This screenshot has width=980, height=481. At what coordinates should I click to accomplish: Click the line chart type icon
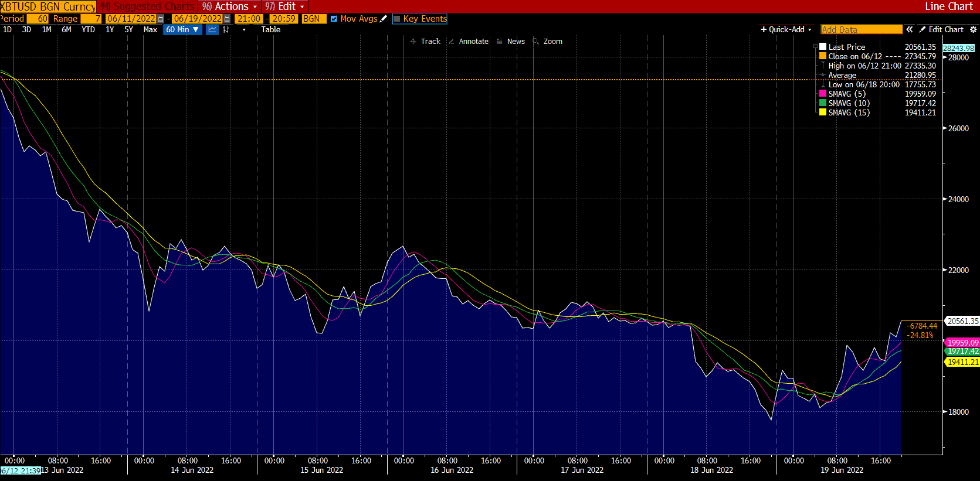[x=212, y=29]
